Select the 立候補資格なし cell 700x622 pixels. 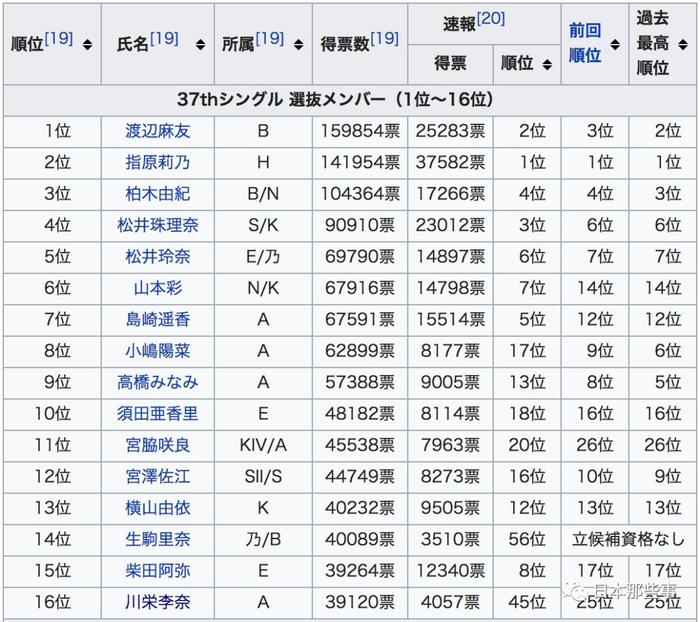point(629,540)
